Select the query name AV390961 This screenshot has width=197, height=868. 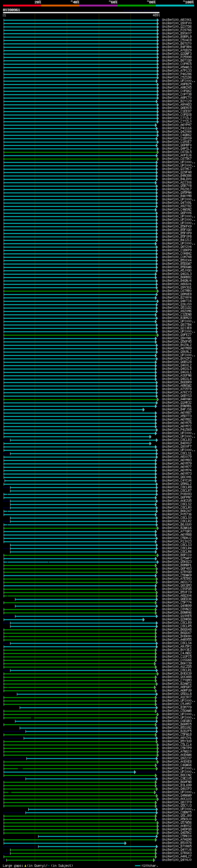coord(11,10)
